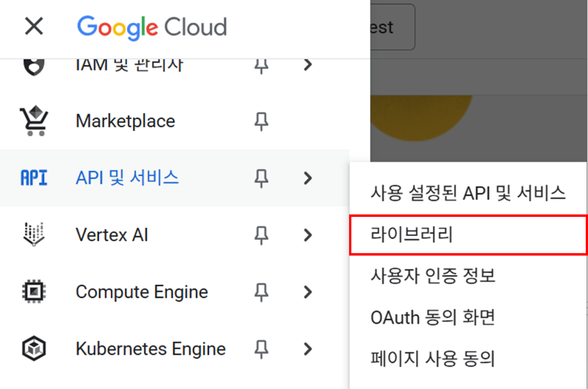The image size is (588, 389).
Task: Open Kubernetes Engine menu item
Action: [x=151, y=349]
